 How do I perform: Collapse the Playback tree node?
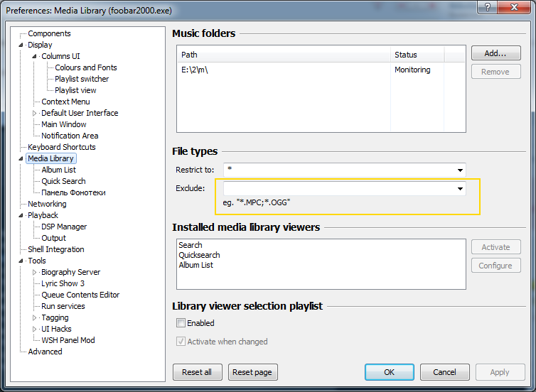pyautogui.click(x=21, y=215)
